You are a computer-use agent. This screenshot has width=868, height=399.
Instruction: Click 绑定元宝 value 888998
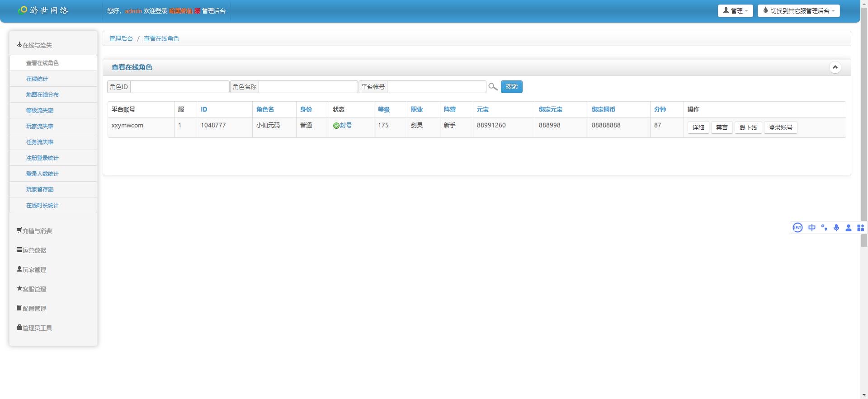(x=549, y=125)
